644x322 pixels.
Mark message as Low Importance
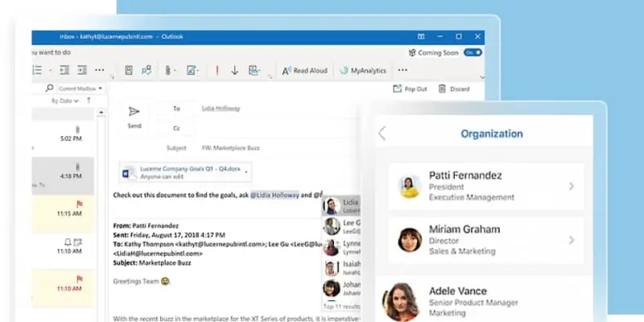pos(234,70)
